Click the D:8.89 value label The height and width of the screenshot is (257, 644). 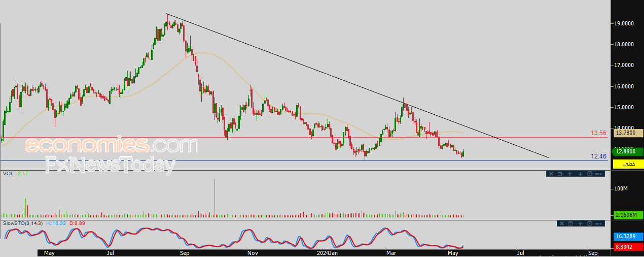[x=77, y=223]
